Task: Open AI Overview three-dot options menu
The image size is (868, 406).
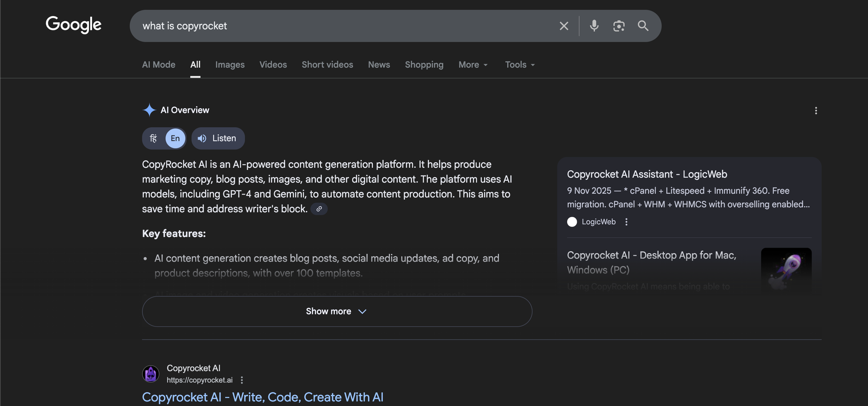Action: pos(815,111)
